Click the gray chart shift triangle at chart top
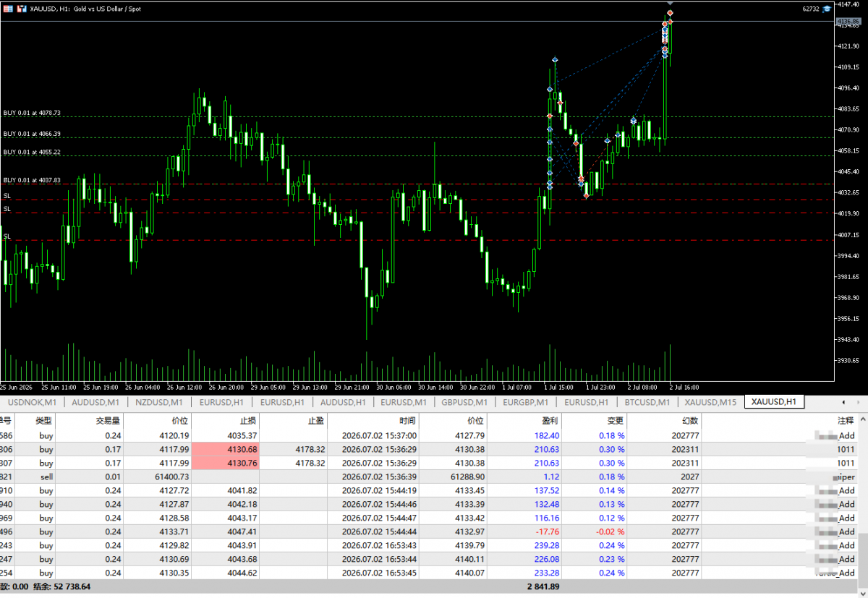868x598 pixels. click(670, 4)
